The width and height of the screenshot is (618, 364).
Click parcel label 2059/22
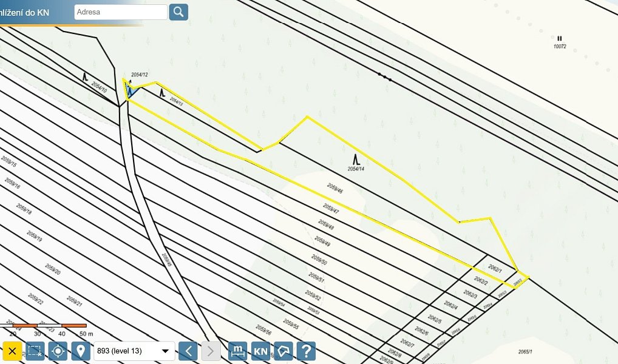pyautogui.click(x=35, y=298)
